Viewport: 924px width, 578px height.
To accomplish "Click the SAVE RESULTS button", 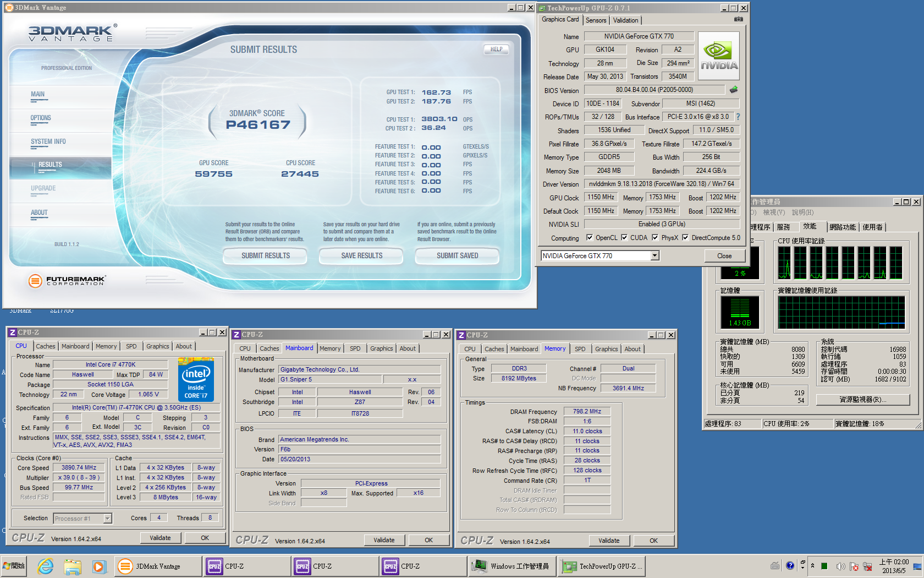I will (x=362, y=255).
